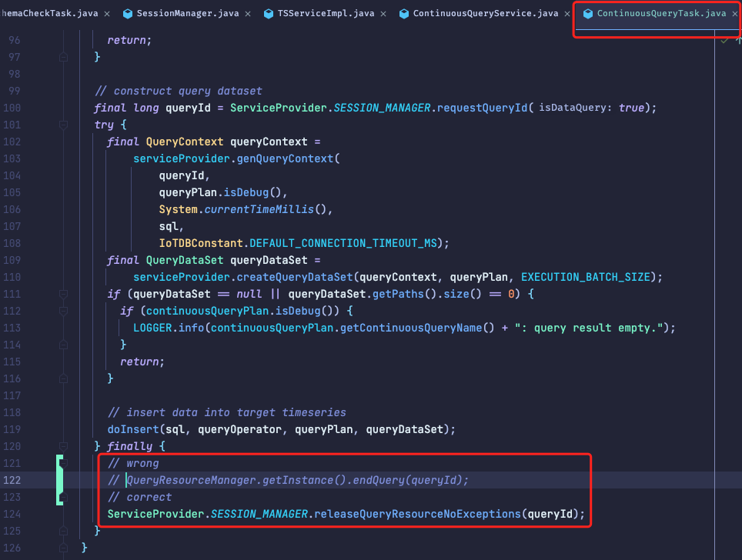Screen dimensions: 742x560
Task: Click fold end marker at line 116
Action: [x=63, y=379]
